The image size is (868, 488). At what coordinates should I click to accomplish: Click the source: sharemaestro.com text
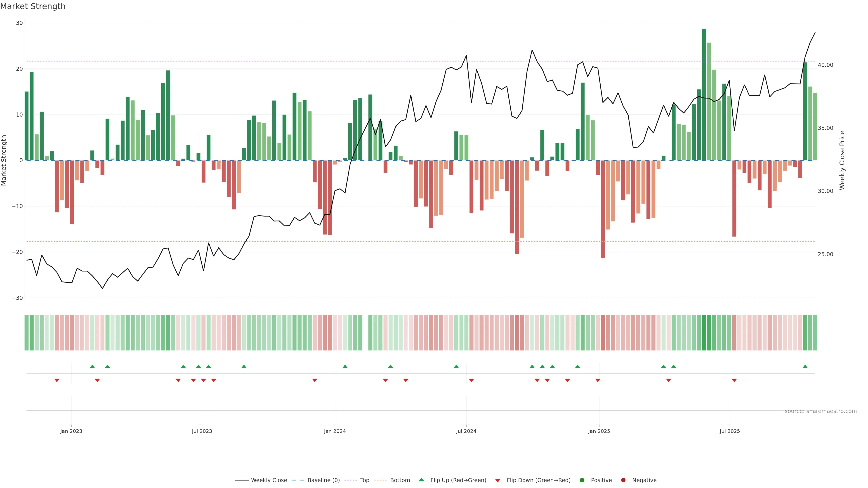pos(821,411)
